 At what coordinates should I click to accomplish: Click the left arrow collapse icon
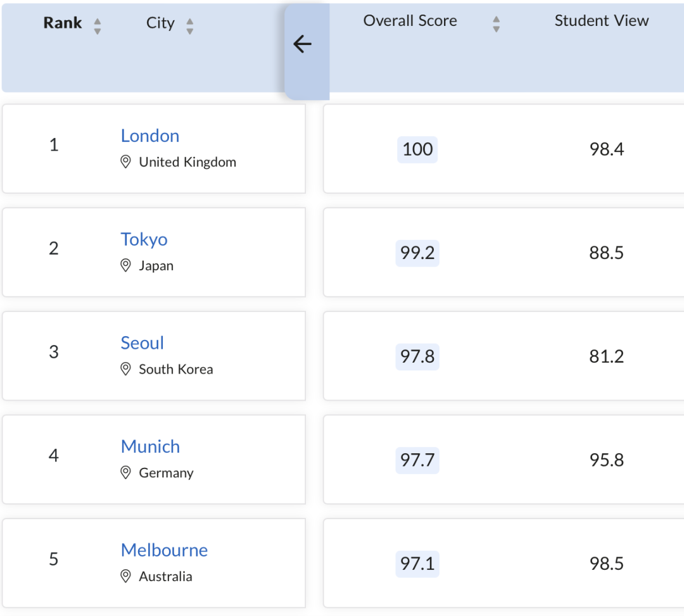[x=302, y=44]
